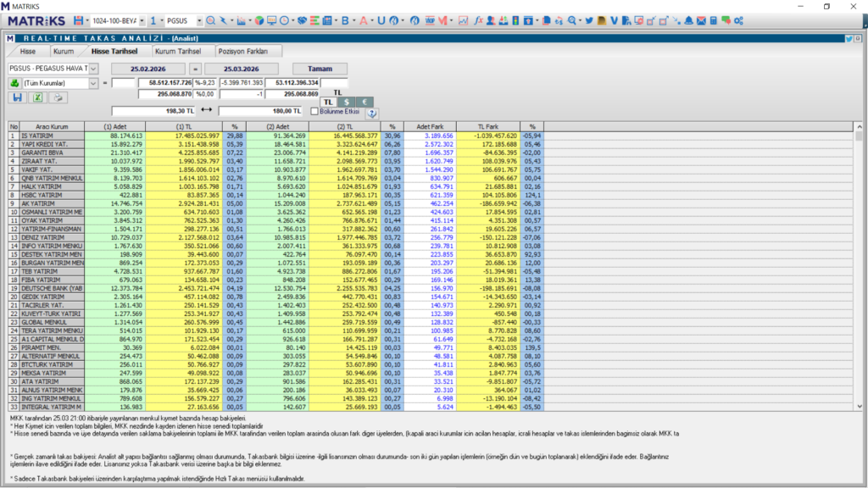The width and height of the screenshot is (868, 488).
Task: Click the fx formula icon in toolbar
Action: click(x=479, y=19)
